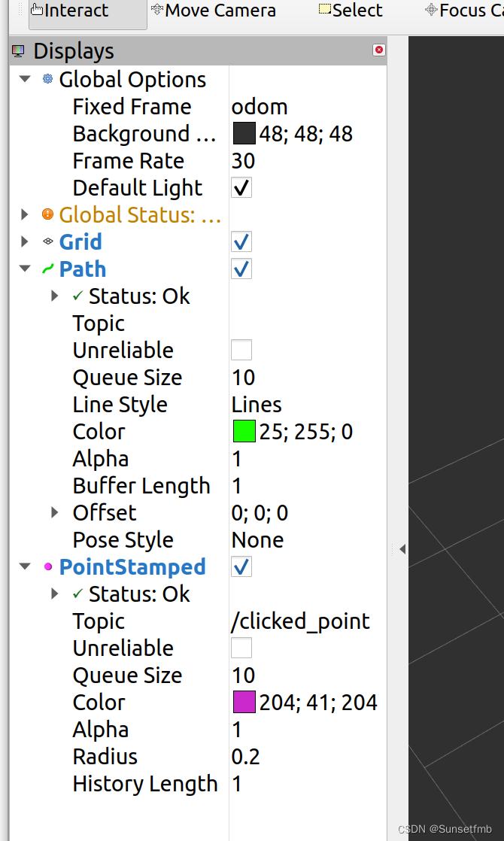The height and width of the screenshot is (841, 504).
Task: Open the Path green color swatch
Action: pos(244,431)
